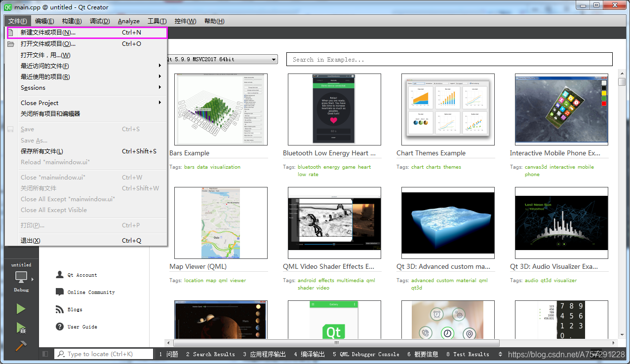Choose 保存所有文件 menu entry

point(86,151)
